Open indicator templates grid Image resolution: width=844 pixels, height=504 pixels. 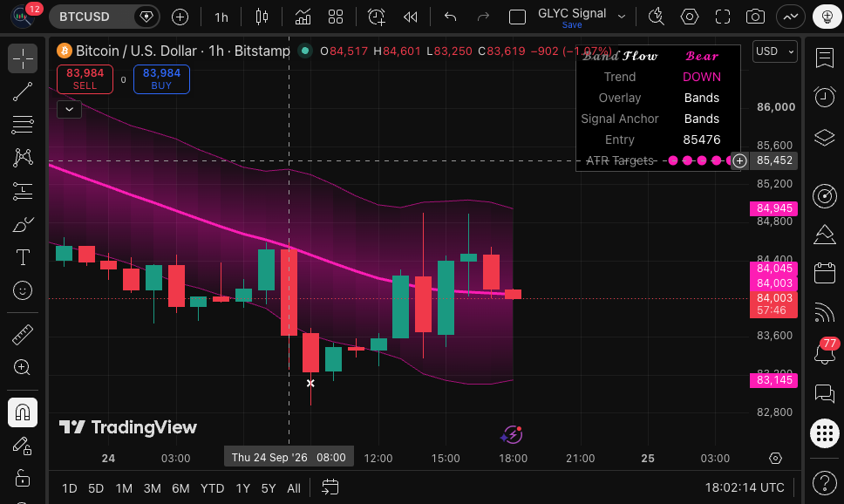click(336, 17)
